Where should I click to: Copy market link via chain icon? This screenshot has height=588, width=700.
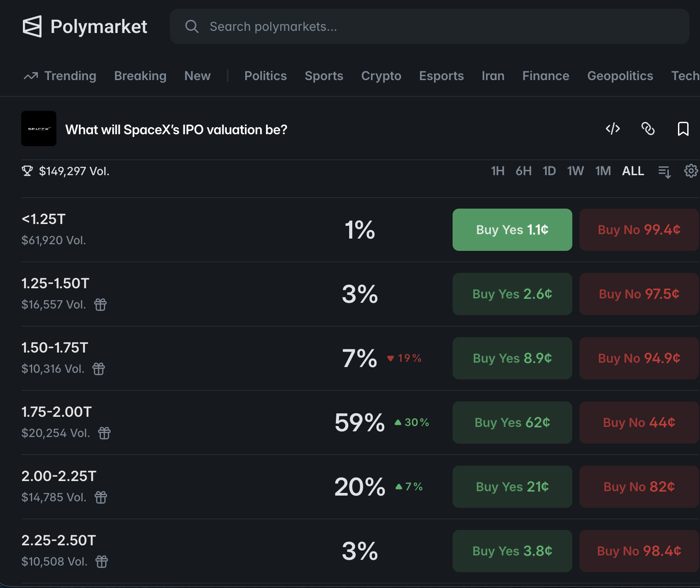648,129
